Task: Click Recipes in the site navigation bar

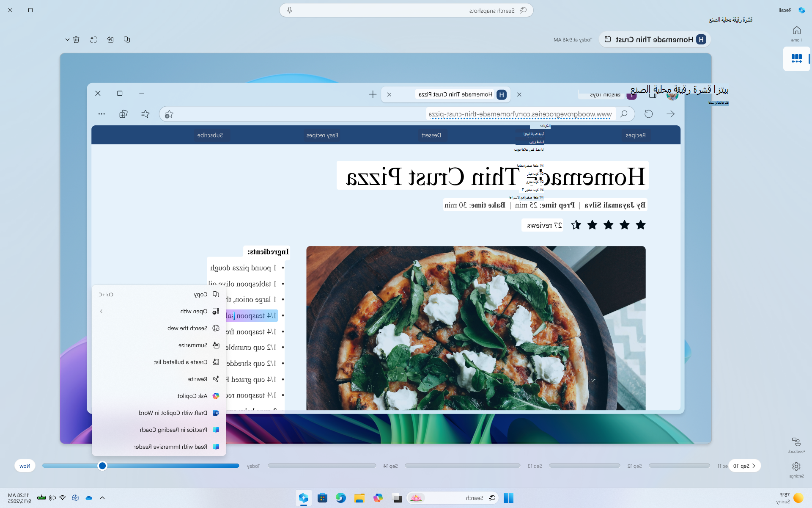Action: [636, 135]
